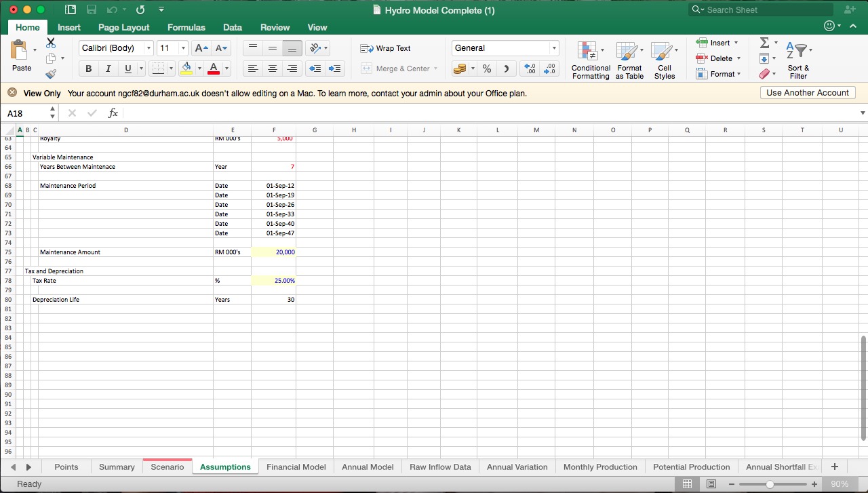Image resolution: width=868 pixels, height=493 pixels.
Task: Click the Format as Table icon
Action: 629,60
